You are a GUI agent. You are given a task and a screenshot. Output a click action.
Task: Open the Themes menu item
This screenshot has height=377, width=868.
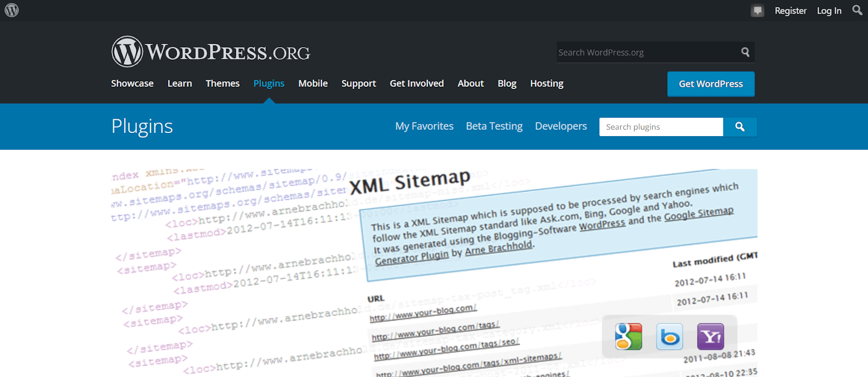[x=222, y=84]
